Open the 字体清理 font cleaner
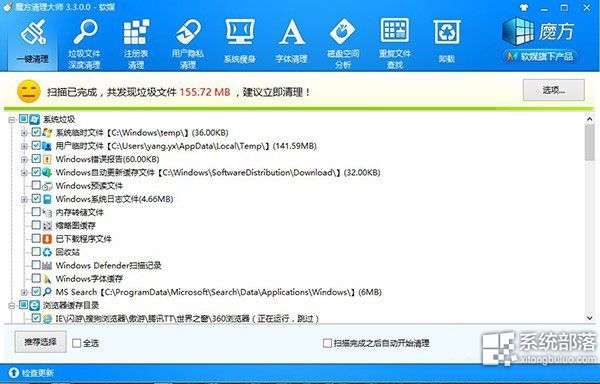 tap(292, 41)
